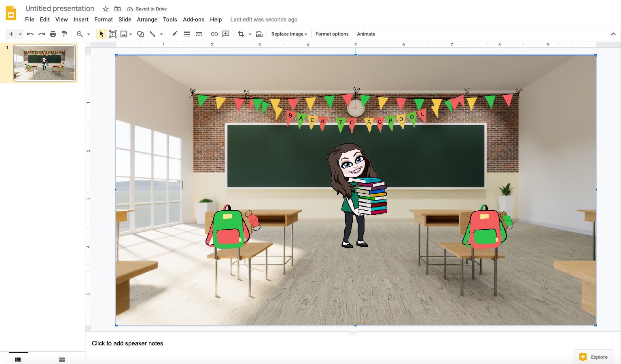Click the Undo icon
Screen dimensions: 621x364
coord(30,34)
